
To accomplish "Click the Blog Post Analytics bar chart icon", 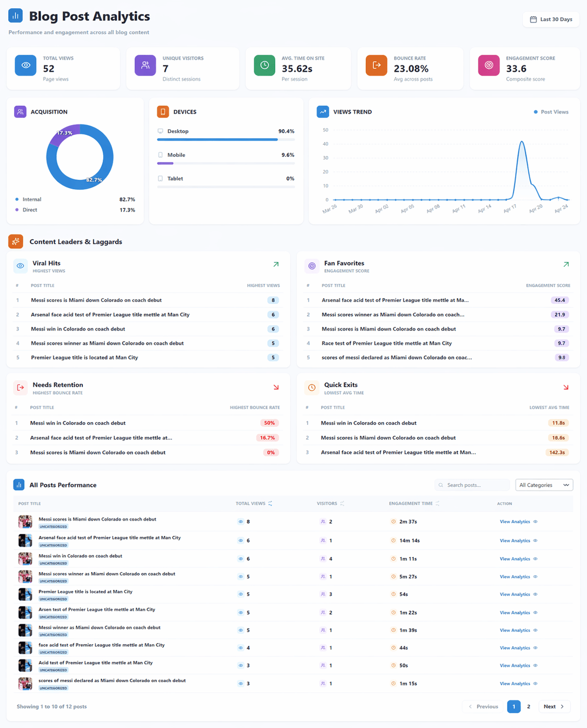I will click(16, 16).
